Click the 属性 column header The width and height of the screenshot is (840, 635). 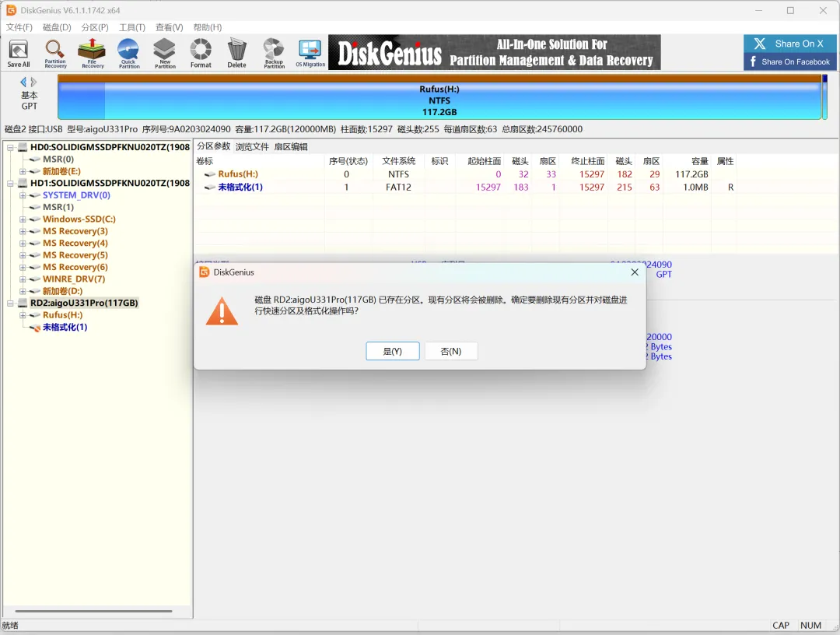click(726, 161)
